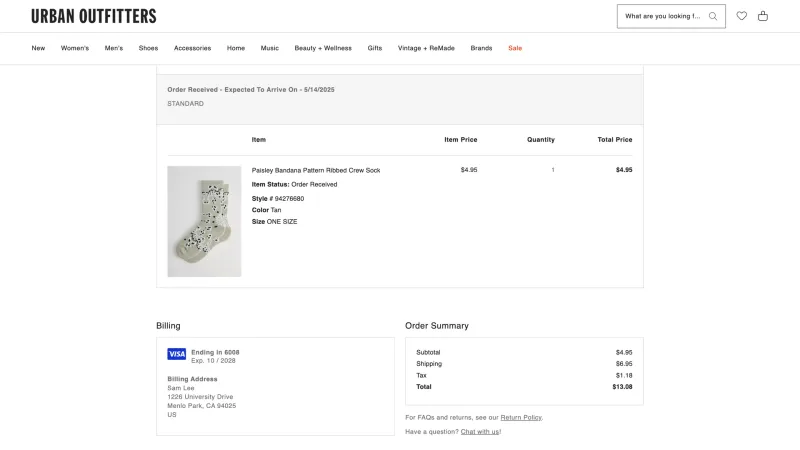Image resolution: width=800 pixels, height=450 pixels.
Task: Click the Tax amount $1.18
Action: pos(624,376)
